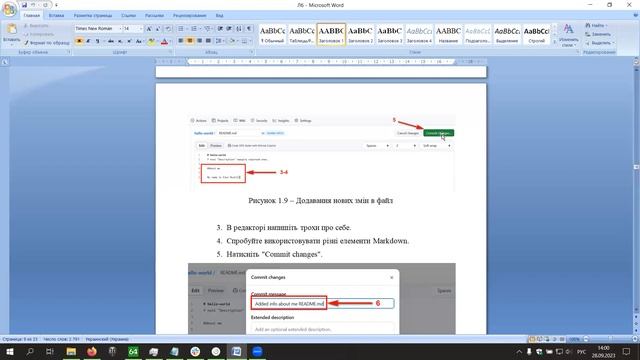Open Firefox from the taskbar
The height and width of the screenshot is (360, 640).
pyautogui.click(x=92, y=351)
